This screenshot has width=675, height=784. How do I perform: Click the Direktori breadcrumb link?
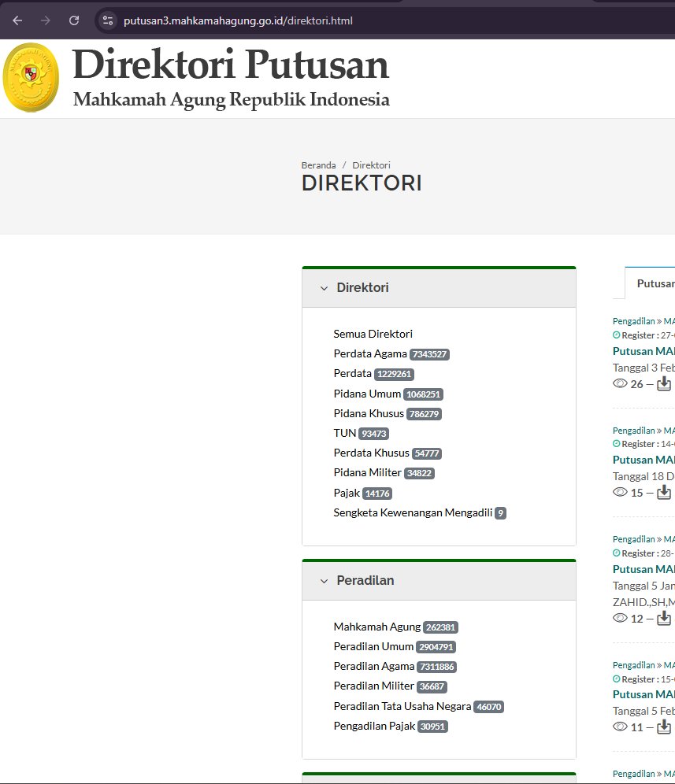(x=371, y=165)
